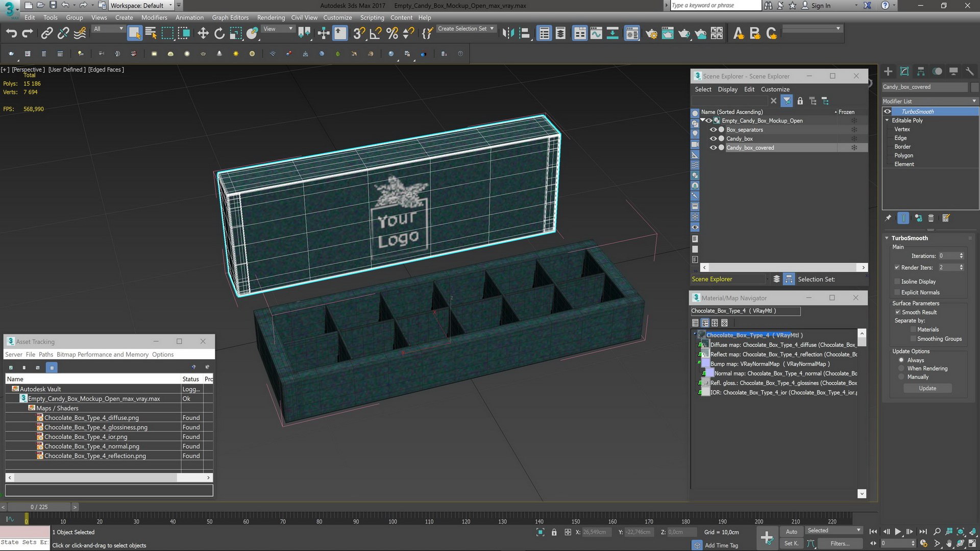Image resolution: width=980 pixels, height=551 pixels.
Task: Enable the Explicit Normals checkbox
Action: tap(897, 293)
